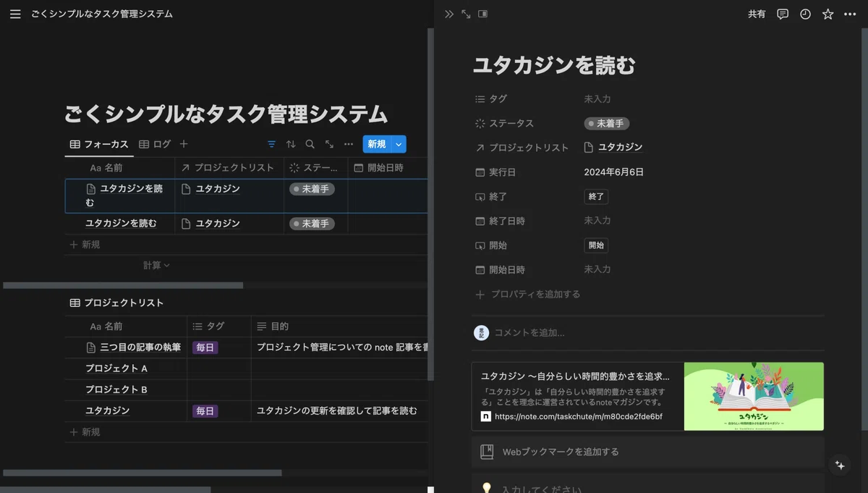Viewport: 868px width, 493px height.
Task: Click the empty タグ value 未入力
Action: pos(597,99)
